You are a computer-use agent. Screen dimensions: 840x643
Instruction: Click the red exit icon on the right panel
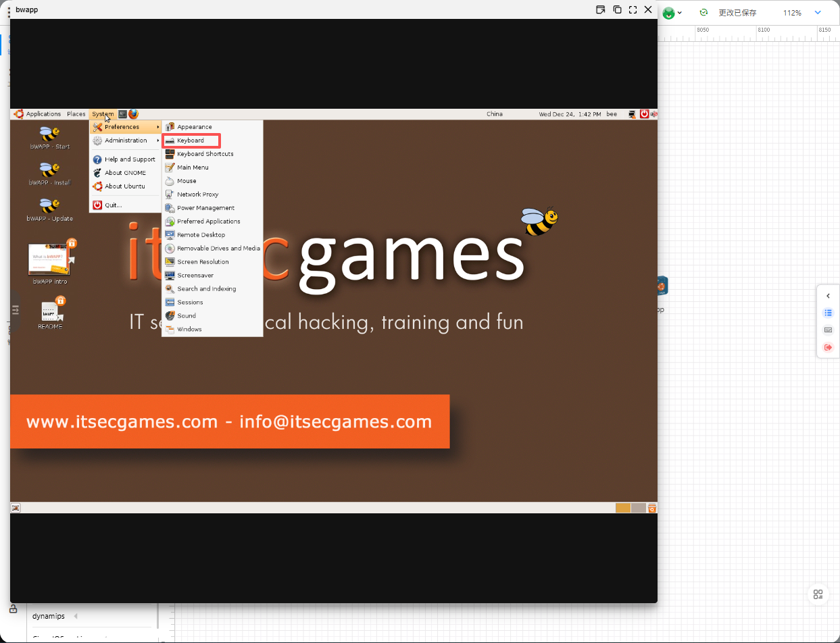coord(829,347)
